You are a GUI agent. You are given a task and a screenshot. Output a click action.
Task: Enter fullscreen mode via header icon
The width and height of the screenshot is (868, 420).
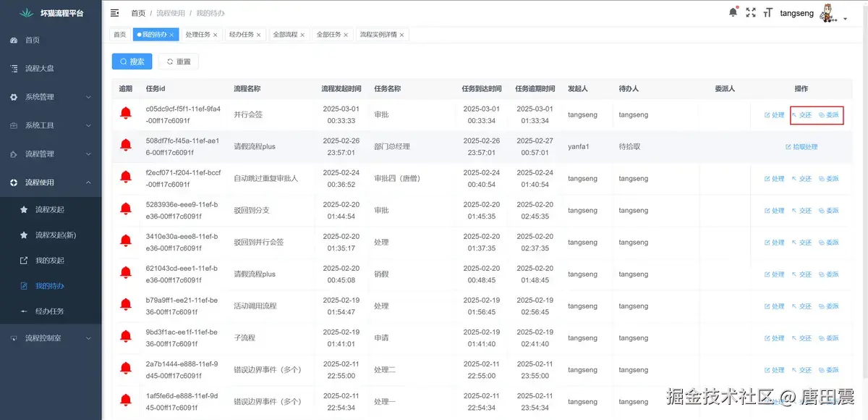[751, 12]
